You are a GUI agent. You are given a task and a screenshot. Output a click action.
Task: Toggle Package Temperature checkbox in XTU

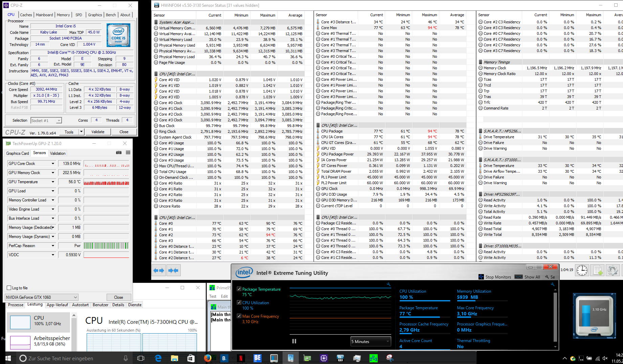239,289
